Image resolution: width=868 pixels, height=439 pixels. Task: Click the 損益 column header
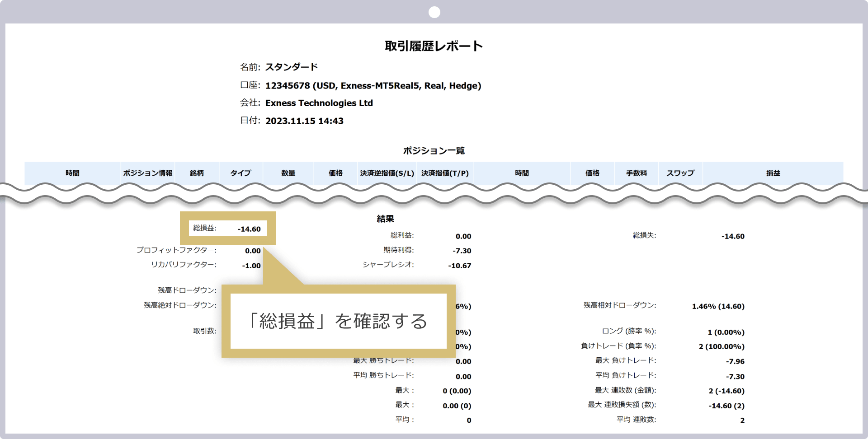point(773,173)
